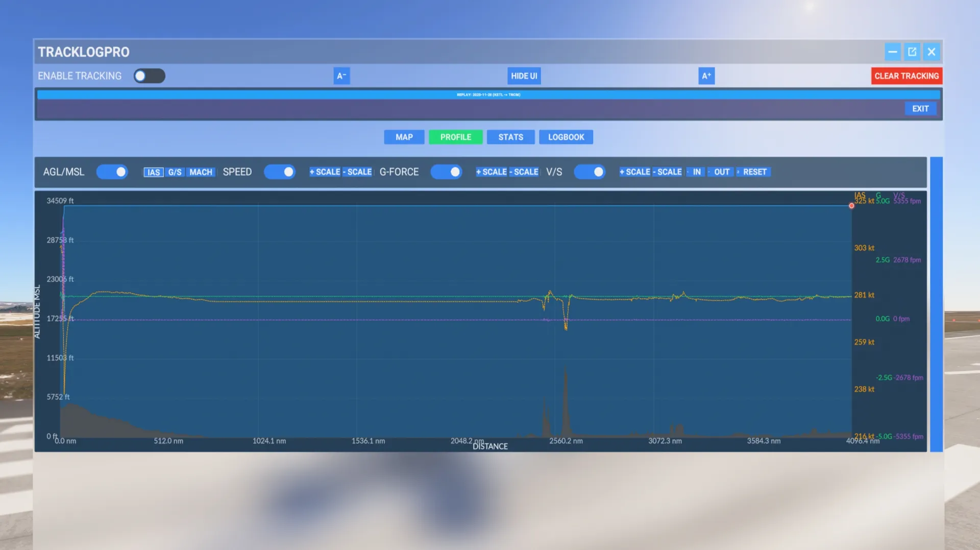Toggle the AGL/MSL altitude switch
Viewport: 980px width, 550px height.
point(112,172)
